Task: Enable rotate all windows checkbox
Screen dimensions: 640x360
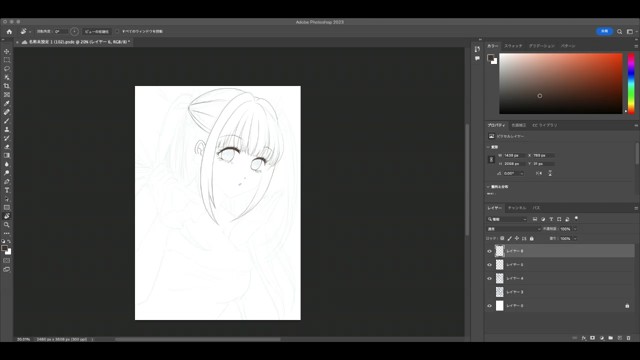Action: [117, 31]
